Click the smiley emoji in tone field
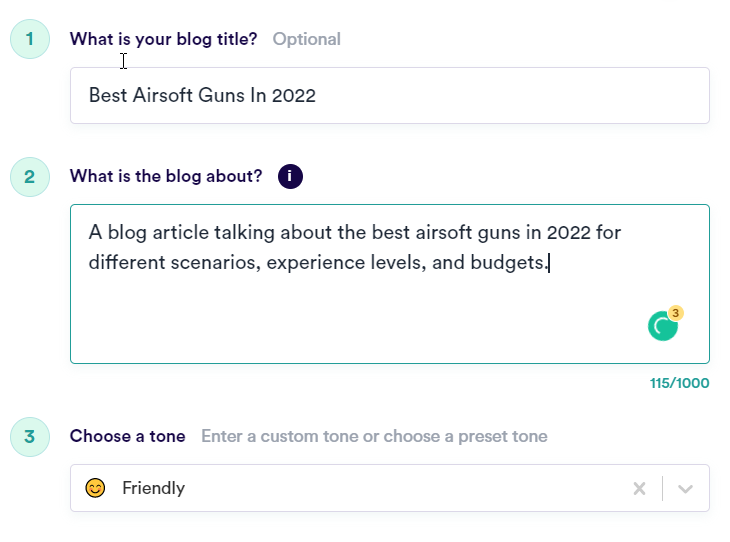Viewport: 730px width, 542px height. point(95,488)
